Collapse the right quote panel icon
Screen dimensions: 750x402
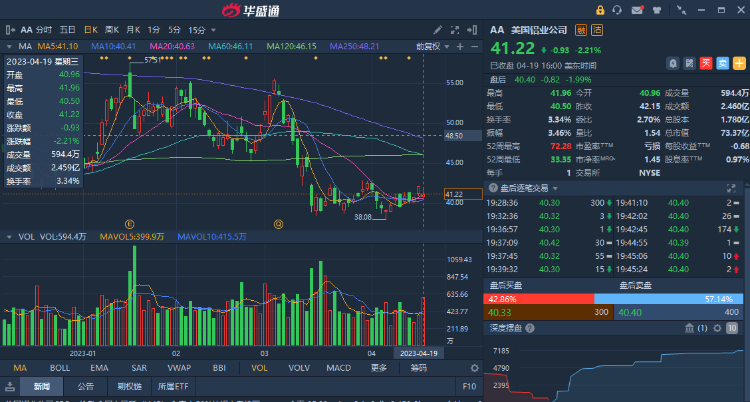(x=473, y=30)
